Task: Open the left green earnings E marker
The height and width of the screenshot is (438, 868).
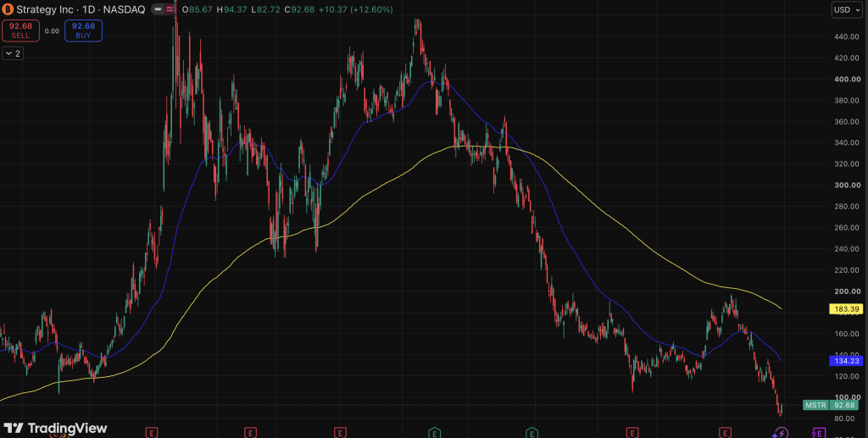Action: [x=435, y=432]
